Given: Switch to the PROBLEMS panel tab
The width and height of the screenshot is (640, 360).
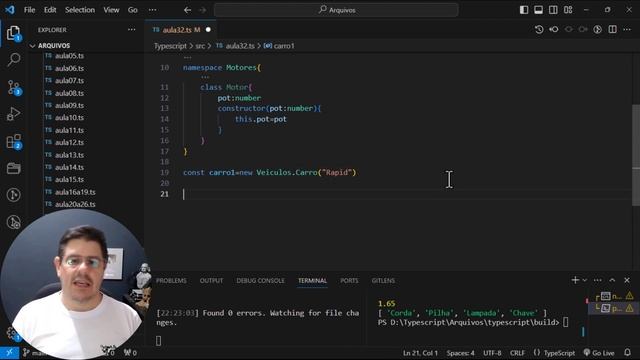Looking at the screenshot, I should pyautogui.click(x=171, y=281).
